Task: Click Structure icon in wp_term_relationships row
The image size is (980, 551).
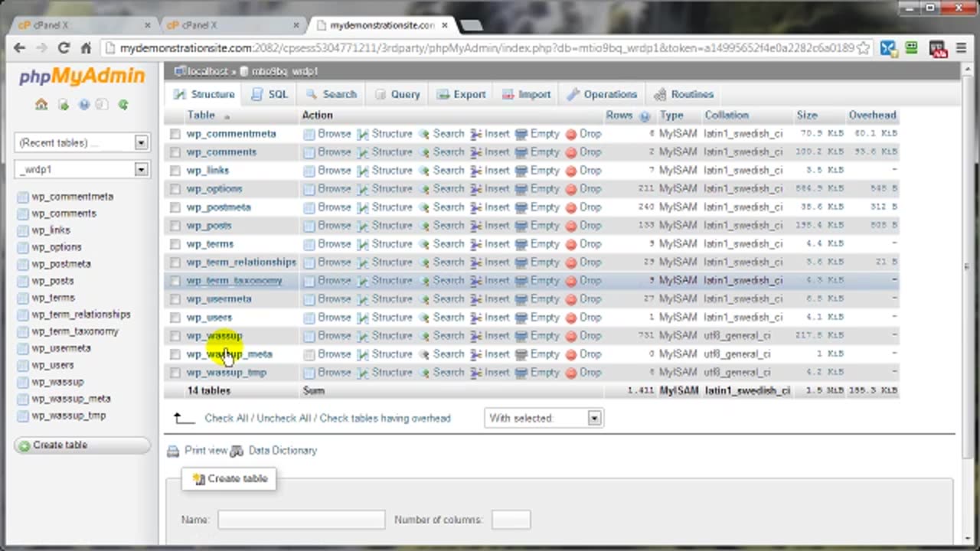Action: pyautogui.click(x=363, y=262)
